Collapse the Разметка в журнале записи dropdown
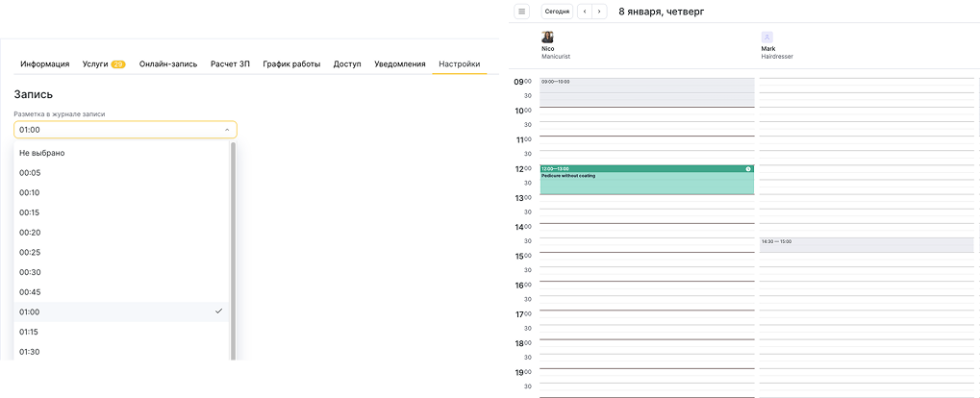The height and width of the screenshot is (398, 980). pyautogui.click(x=226, y=130)
